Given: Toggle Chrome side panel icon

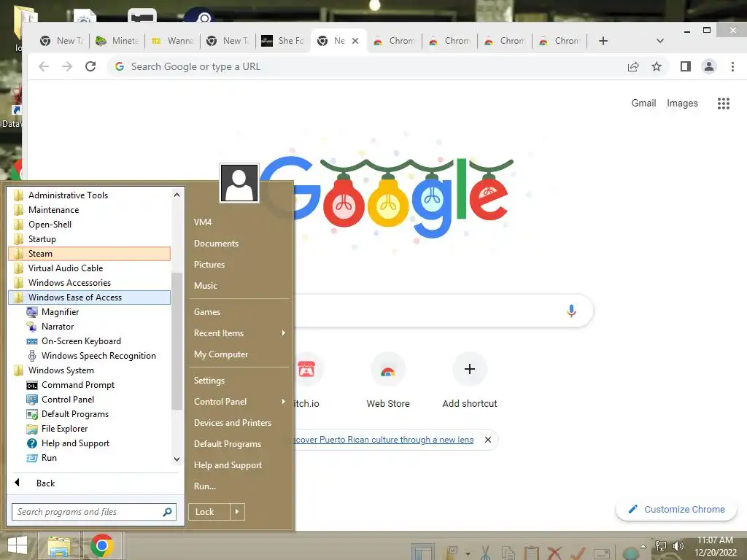Looking at the screenshot, I should pos(686,66).
